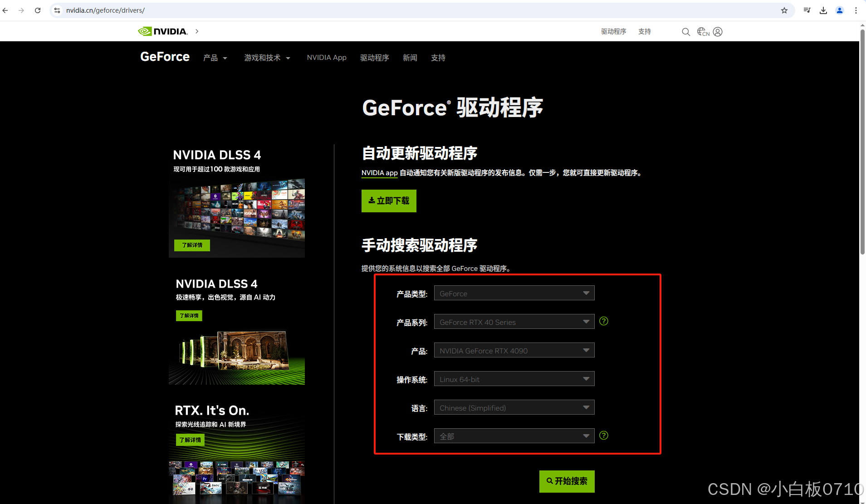
Task: Open NVIDIA App nav item
Action: pos(327,58)
